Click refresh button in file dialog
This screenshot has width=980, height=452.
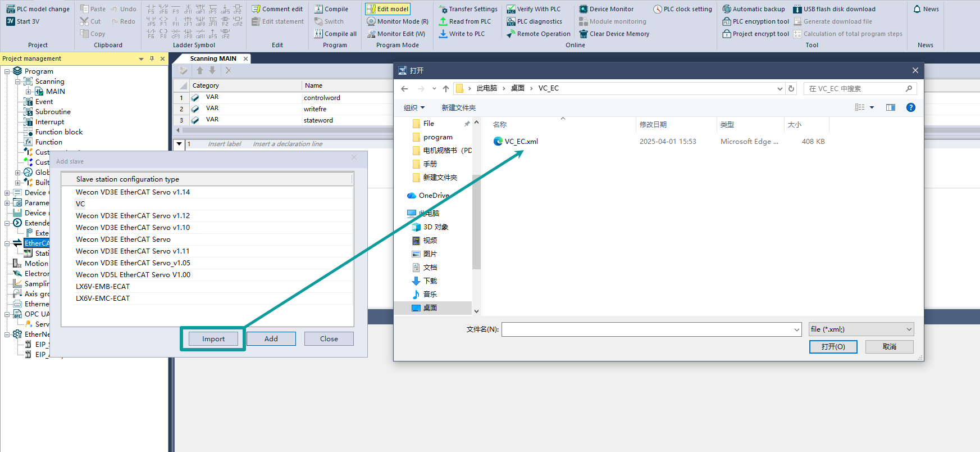[x=791, y=88]
